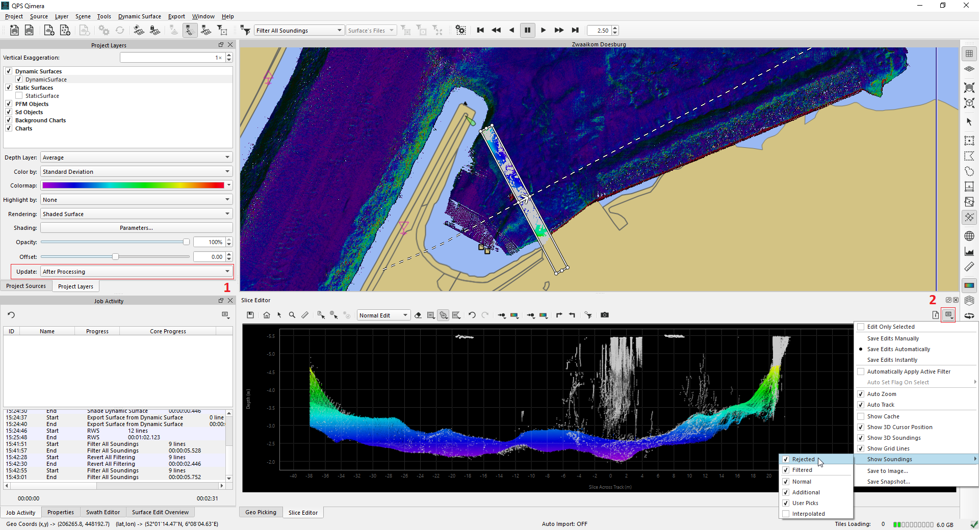Enable the StaticSurface layer checkbox
The height and width of the screenshot is (530, 980).
point(19,96)
